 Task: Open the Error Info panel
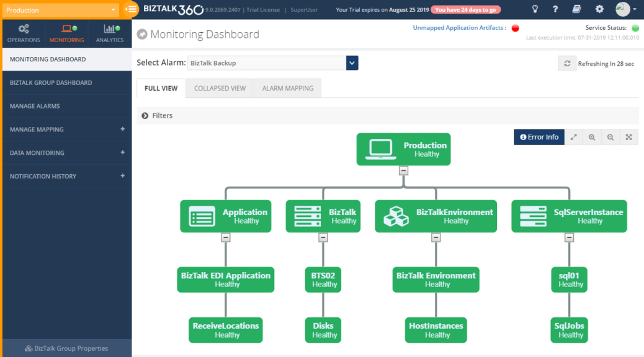(x=539, y=137)
